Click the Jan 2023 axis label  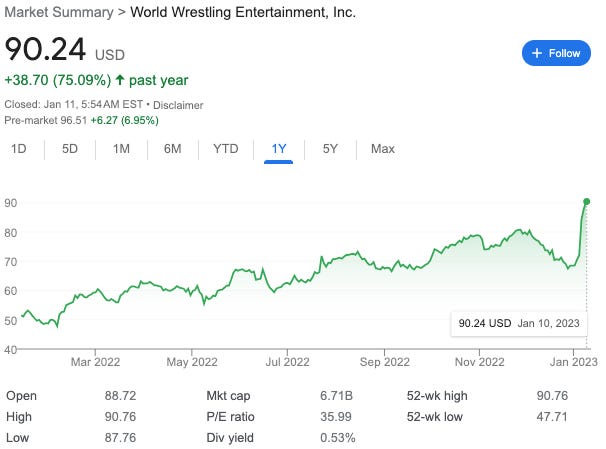pos(574,362)
